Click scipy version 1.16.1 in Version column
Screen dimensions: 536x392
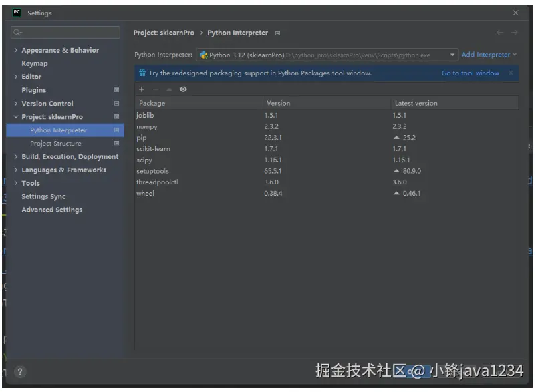tap(273, 160)
